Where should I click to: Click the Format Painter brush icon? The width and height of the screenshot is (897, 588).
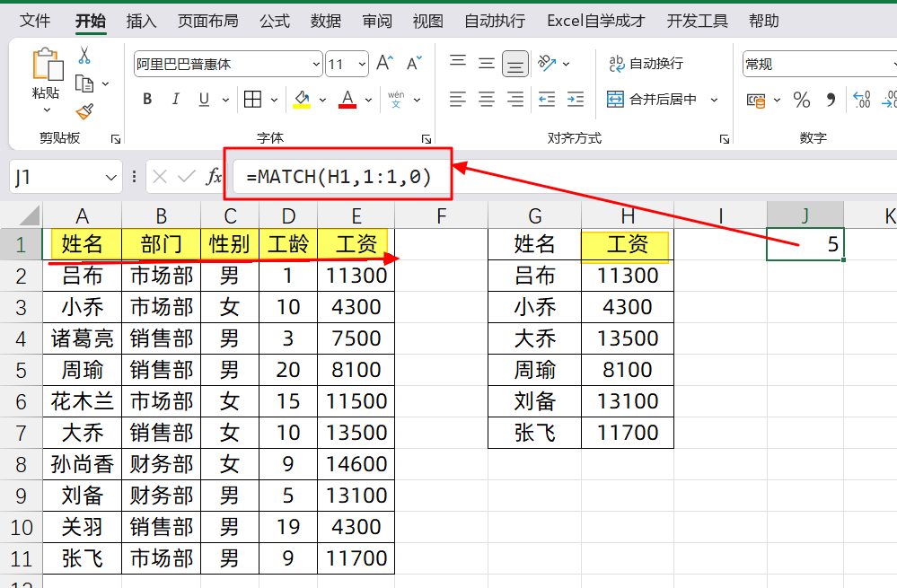[84, 111]
